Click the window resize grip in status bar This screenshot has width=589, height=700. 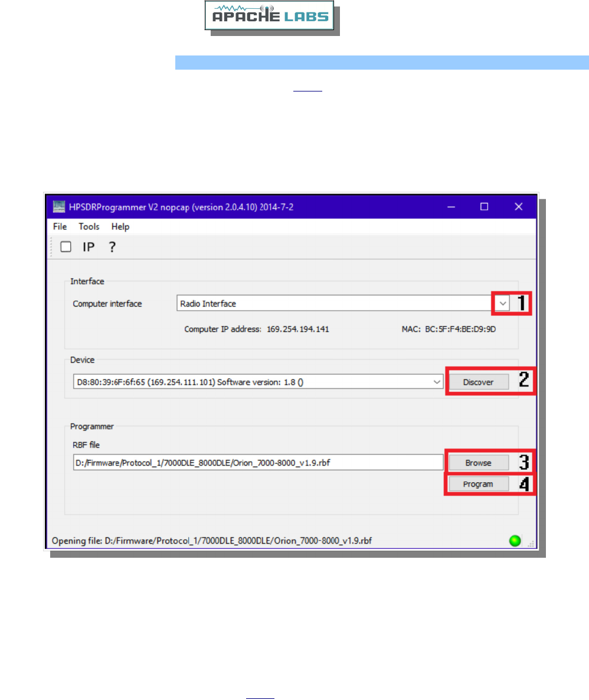pos(531,544)
